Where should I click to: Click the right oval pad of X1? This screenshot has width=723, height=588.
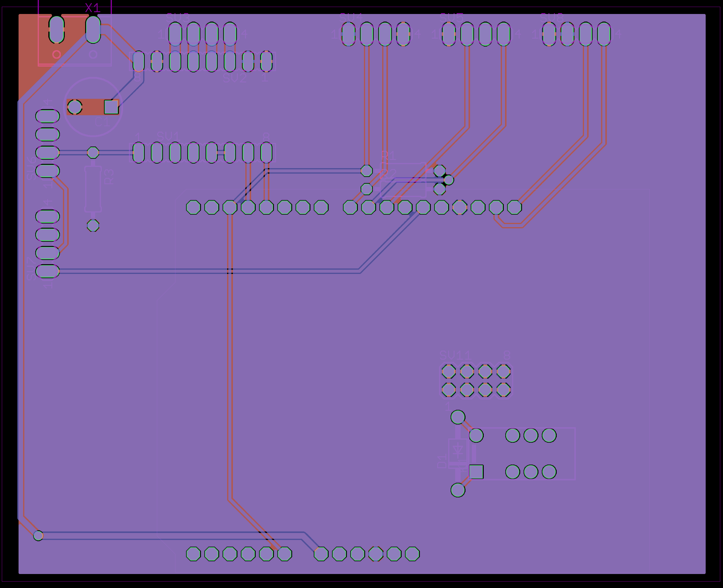pos(93,29)
